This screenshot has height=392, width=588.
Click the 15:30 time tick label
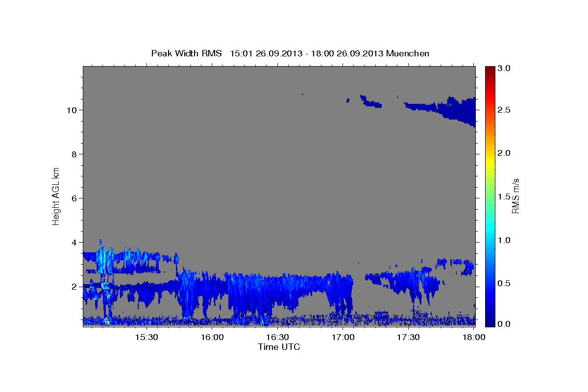click(146, 338)
